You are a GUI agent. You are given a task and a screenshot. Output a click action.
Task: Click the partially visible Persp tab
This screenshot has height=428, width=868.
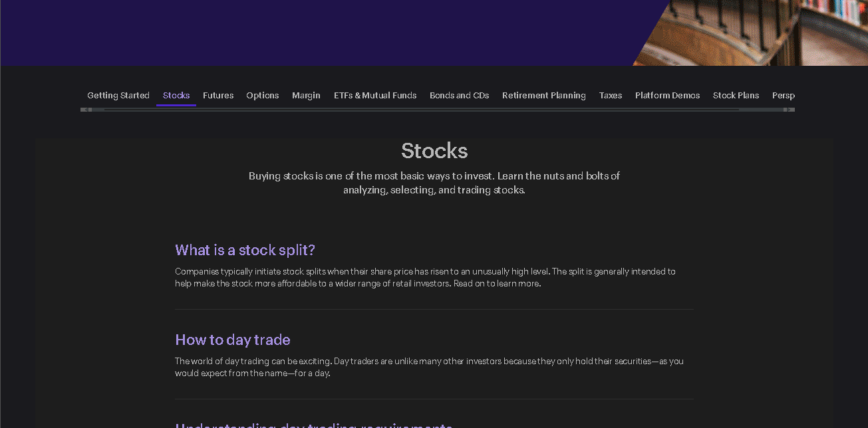(x=783, y=95)
